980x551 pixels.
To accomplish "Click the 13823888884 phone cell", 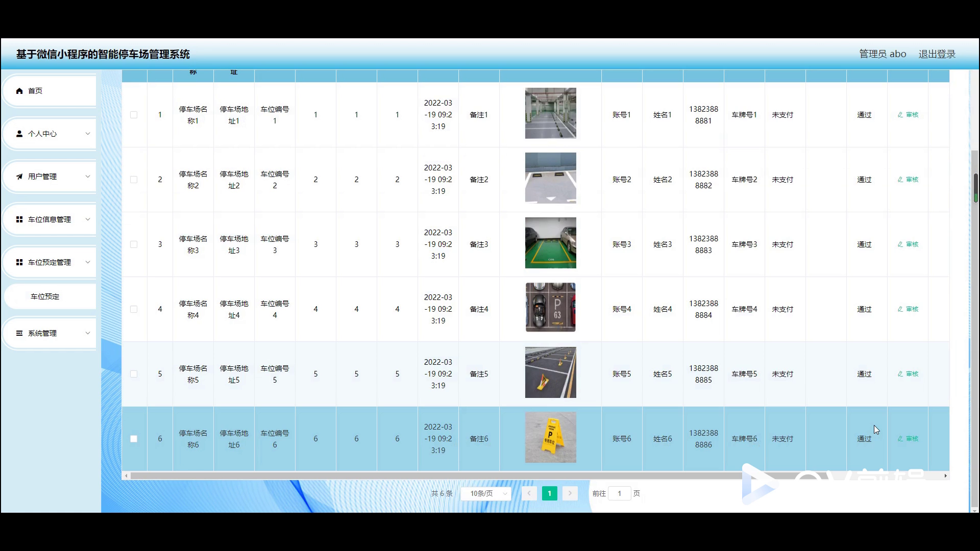I will tap(703, 309).
